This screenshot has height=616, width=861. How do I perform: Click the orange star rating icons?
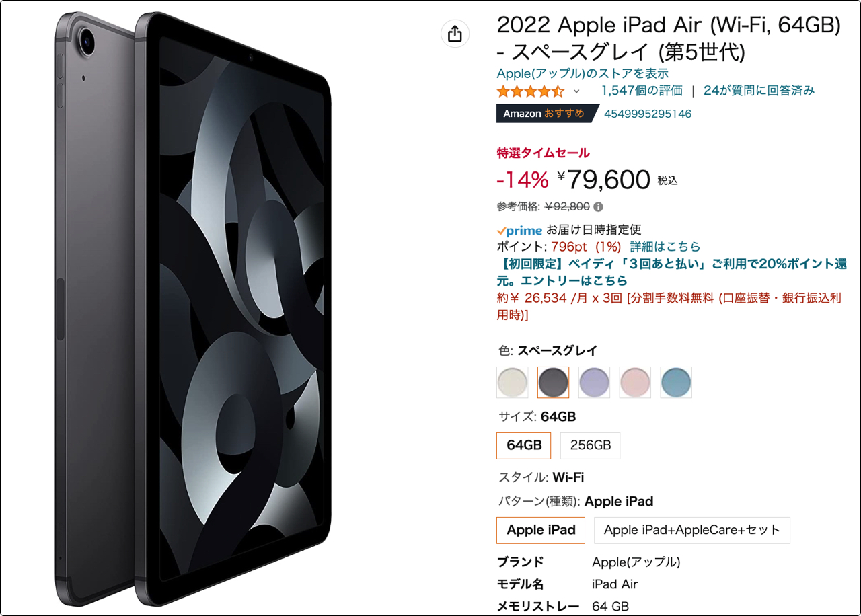pos(531,91)
